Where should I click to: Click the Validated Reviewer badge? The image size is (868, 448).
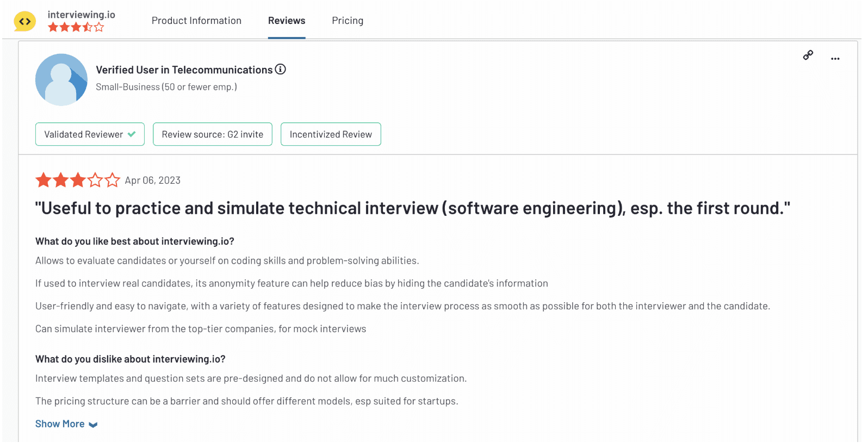click(90, 134)
